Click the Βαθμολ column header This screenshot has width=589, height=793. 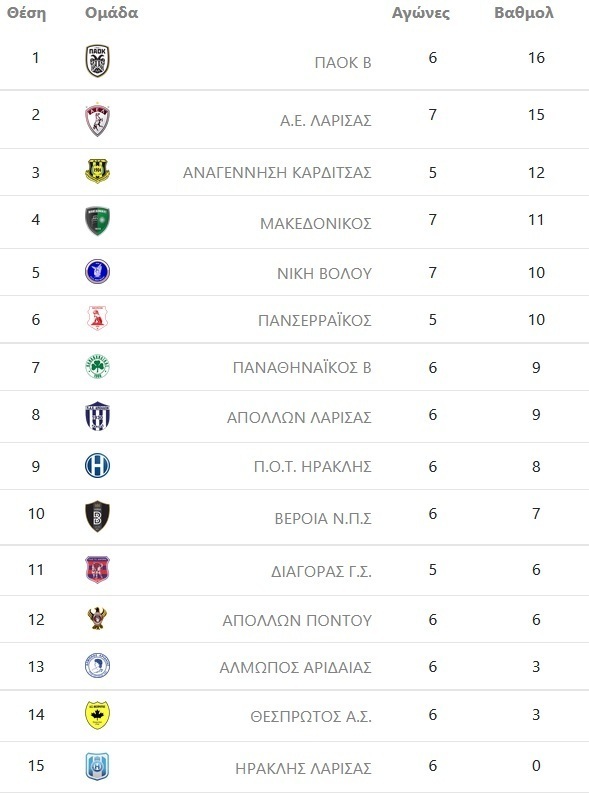point(524,13)
